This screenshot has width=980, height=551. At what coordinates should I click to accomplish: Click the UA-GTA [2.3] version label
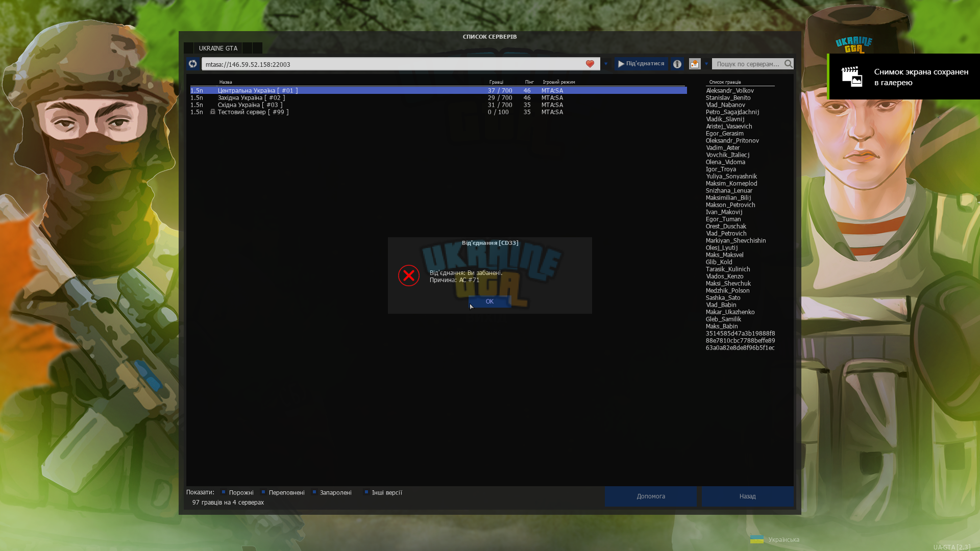click(x=952, y=547)
